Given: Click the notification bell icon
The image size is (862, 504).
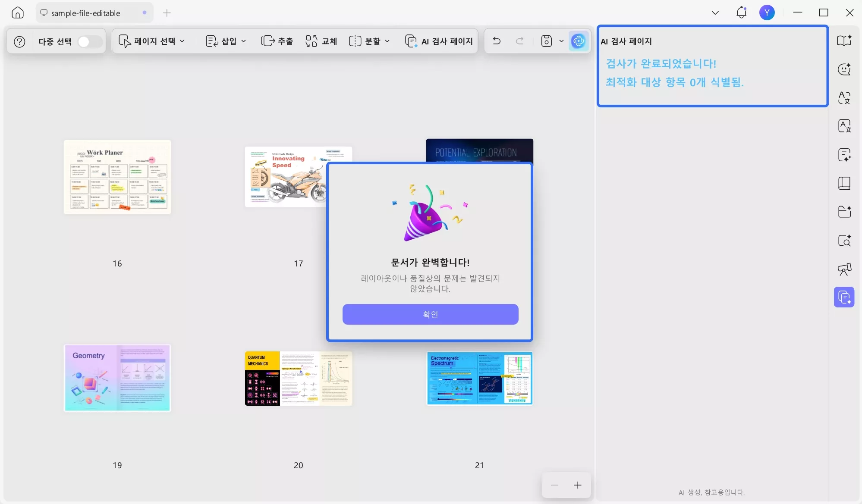Looking at the screenshot, I should 741,13.
